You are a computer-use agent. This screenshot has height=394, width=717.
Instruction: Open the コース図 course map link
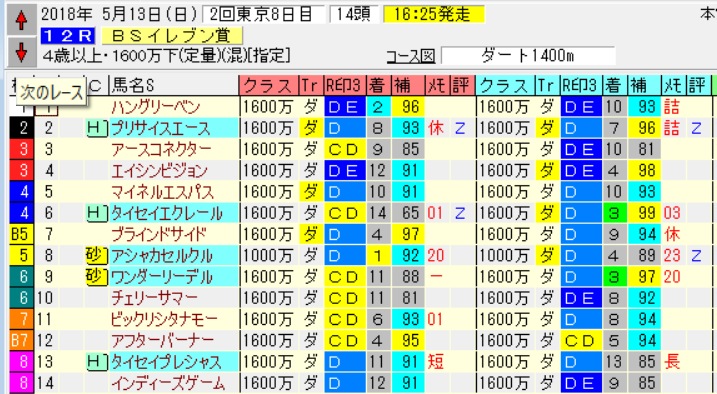click(410, 56)
